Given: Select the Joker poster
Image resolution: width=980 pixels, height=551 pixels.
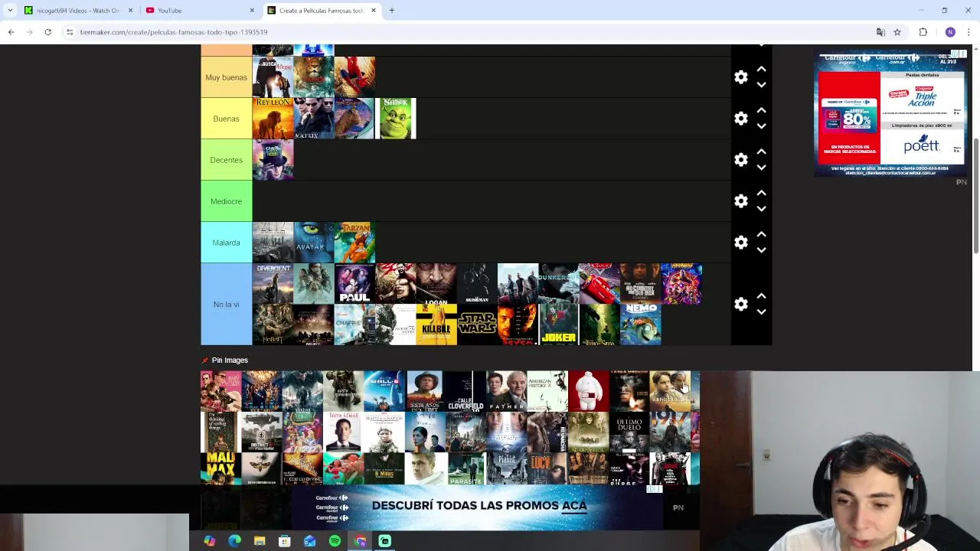Looking at the screenshot, I should point(559,325).
